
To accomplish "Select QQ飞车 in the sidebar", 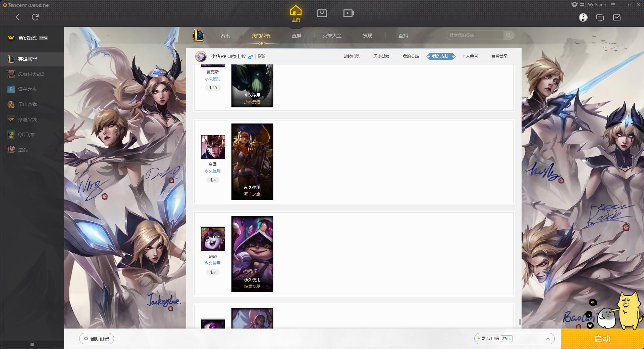I will pos(32,135).
